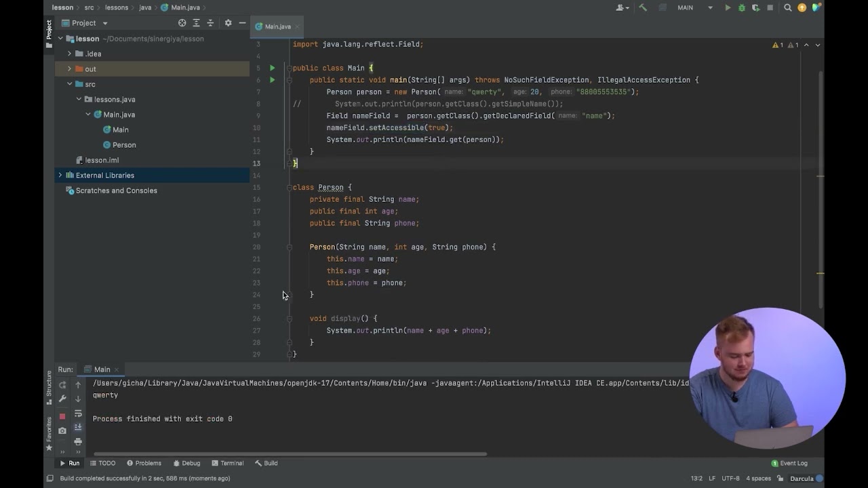The height and width of the screenshot is (488, 868).
Task: Toggle scroll to end of console
Action: tap(78, 427)
